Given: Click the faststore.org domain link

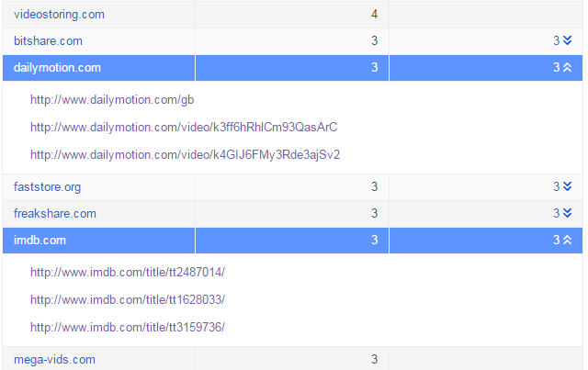Looking at the screenshot, I should [x=47, y=186].
